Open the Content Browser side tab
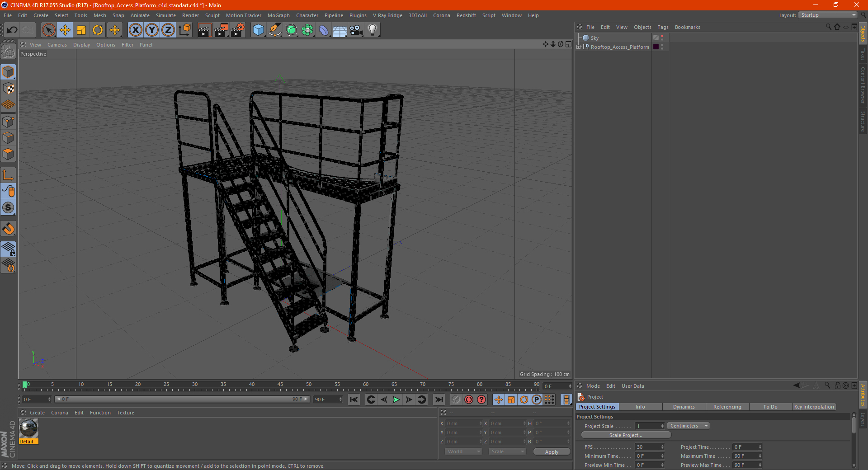 tap(863, 85)
